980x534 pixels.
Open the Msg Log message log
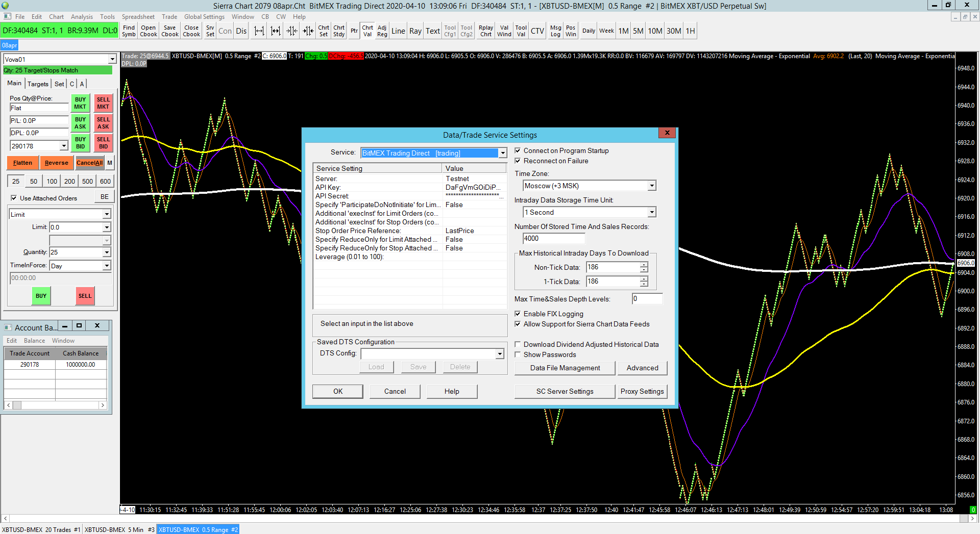tap(556, 31)
